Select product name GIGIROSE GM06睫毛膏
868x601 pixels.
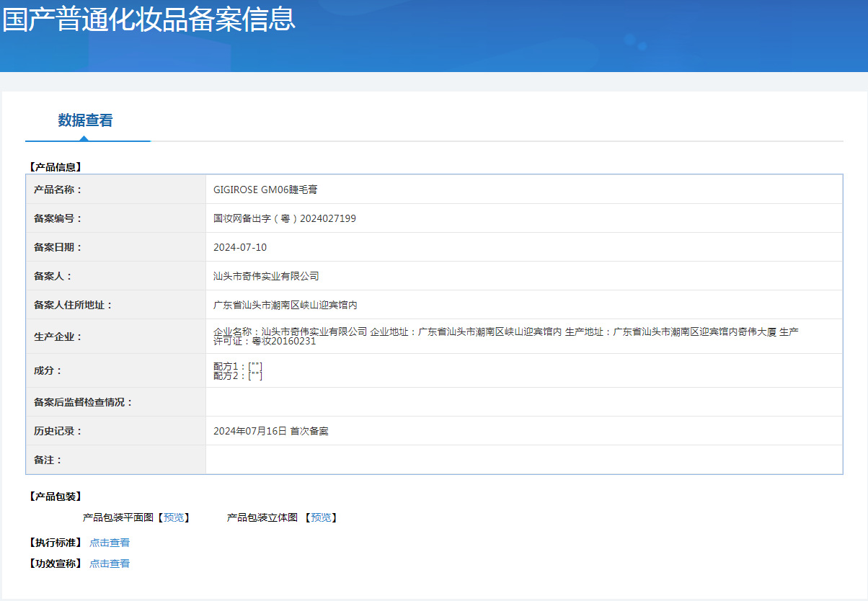[x=265, y=190]
